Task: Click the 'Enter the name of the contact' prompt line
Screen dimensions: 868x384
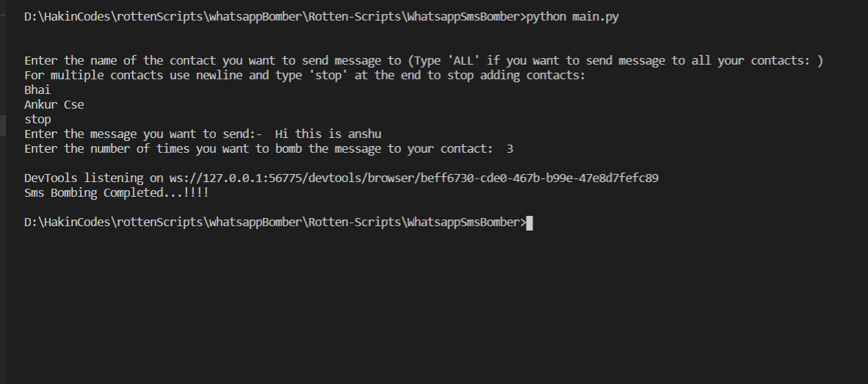Action: click(424, 61)
